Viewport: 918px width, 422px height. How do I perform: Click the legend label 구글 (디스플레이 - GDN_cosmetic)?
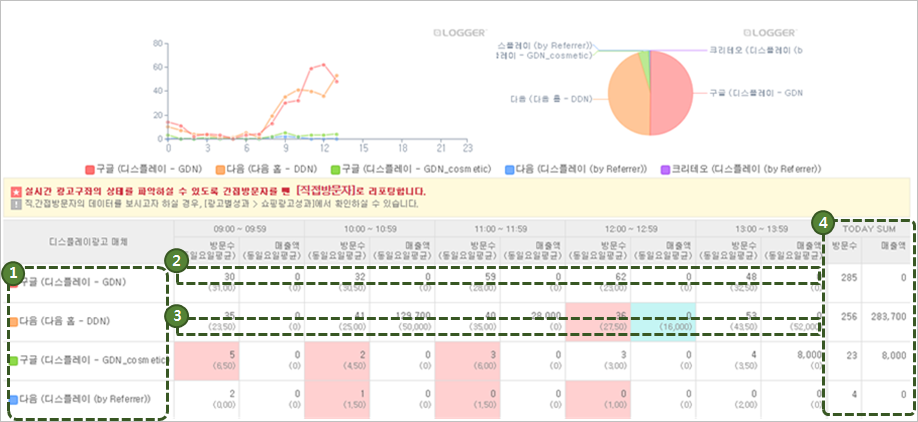[417, 170]
